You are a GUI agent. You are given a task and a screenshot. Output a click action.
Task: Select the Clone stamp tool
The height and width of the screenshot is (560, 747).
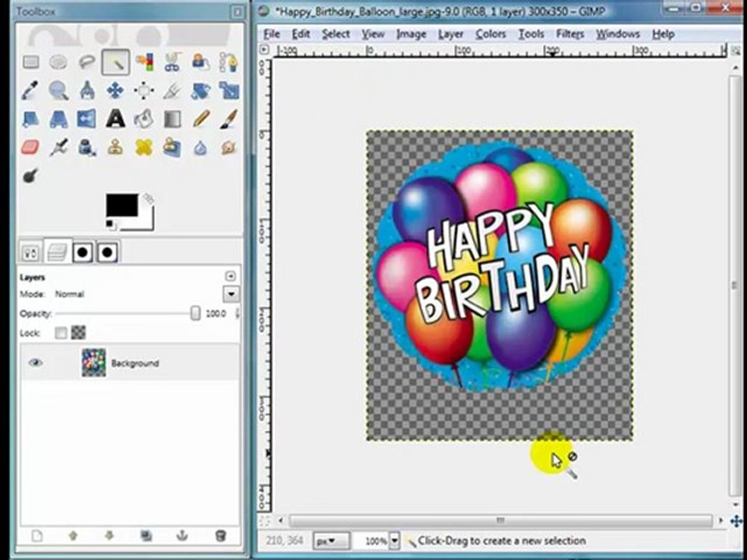(x=115, y=147)
